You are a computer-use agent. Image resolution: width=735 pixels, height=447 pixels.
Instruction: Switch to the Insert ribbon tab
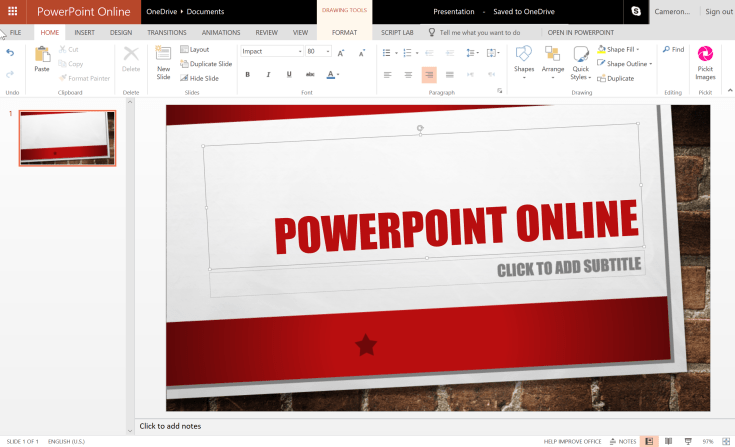tap(84, 32)
